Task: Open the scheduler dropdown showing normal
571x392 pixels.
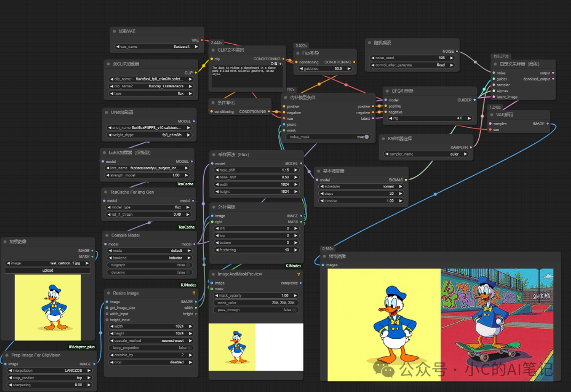Action: (x=361, y=186)
